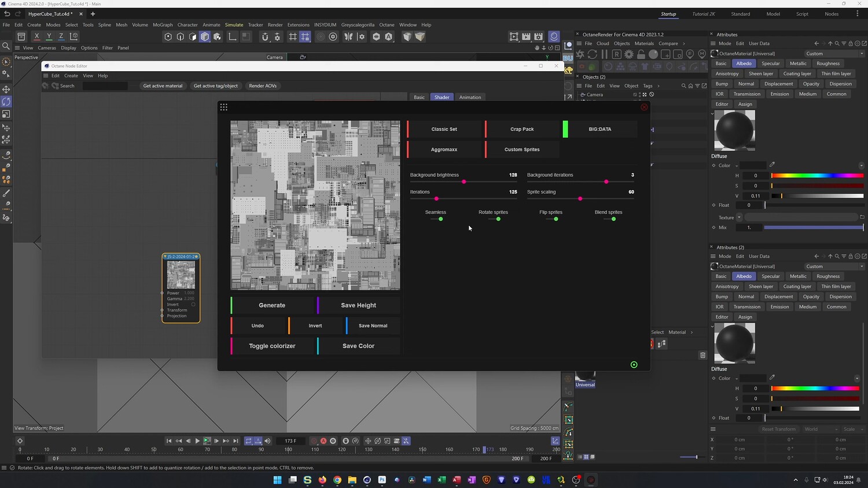Image resolution: width=868 pixels, height=488 pixels.
Task: Switch to the Specular tab in top Attributes
Action: [771, 64]
